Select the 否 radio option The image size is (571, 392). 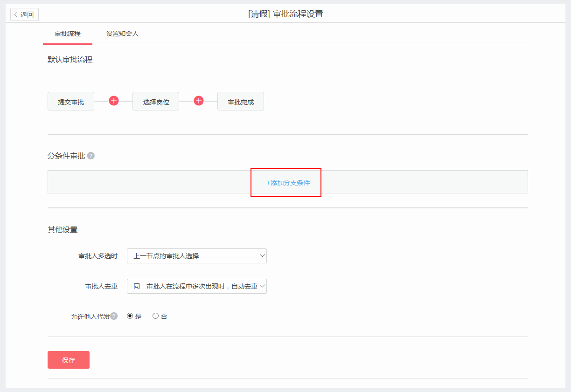(x=156, y=316)
